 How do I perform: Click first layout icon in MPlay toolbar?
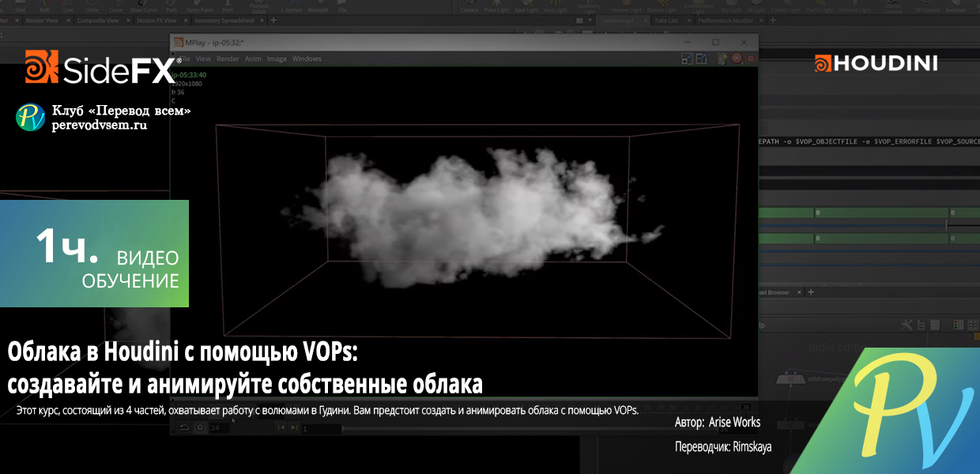(x=686, y=58)
